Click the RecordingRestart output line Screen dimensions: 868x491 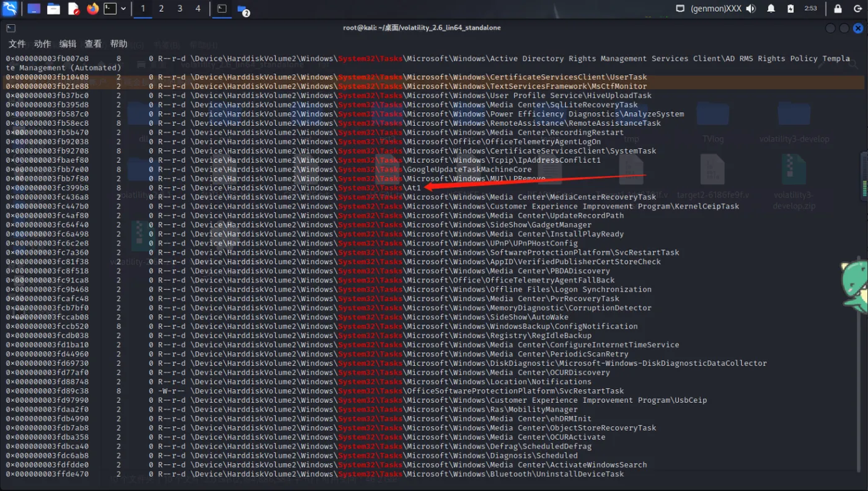tap(315, 132)
